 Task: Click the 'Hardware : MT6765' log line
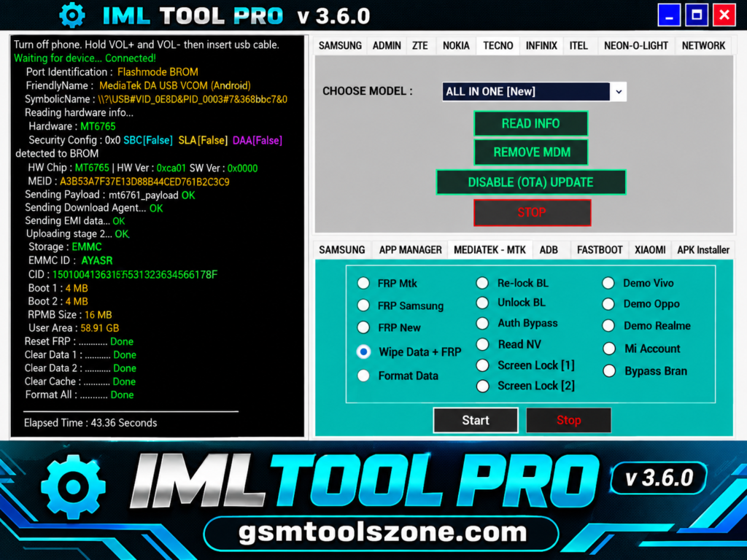(x=72, y=127)
